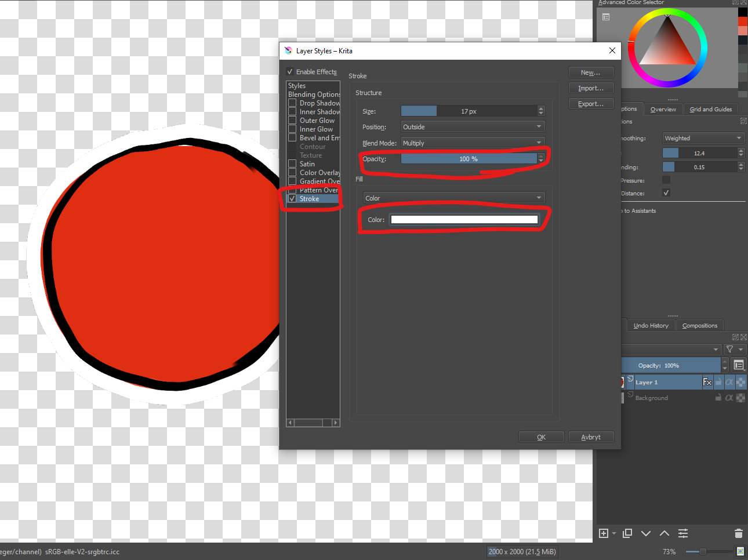
Task: Toggle the alpha inherit icon on the Background layer
Action: coord(729,398)
